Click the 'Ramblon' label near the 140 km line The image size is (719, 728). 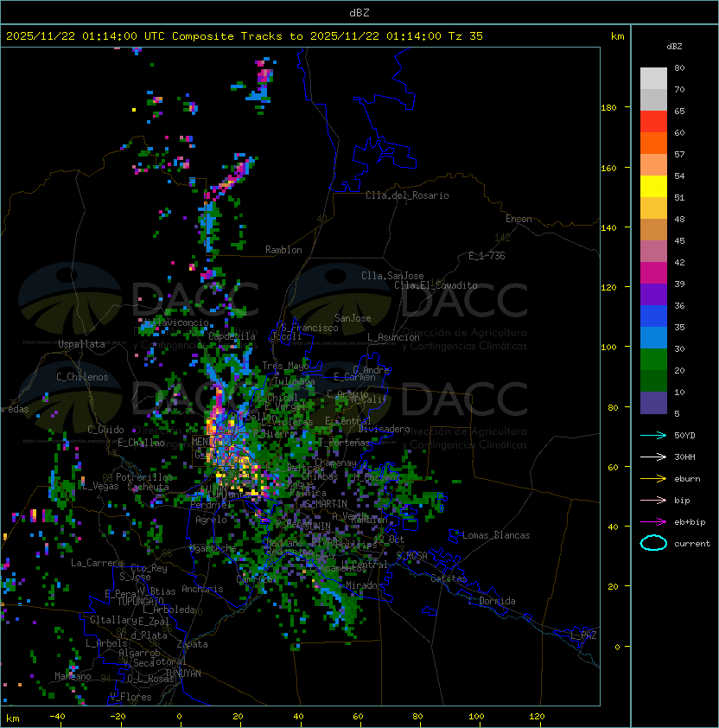[283, 250]
